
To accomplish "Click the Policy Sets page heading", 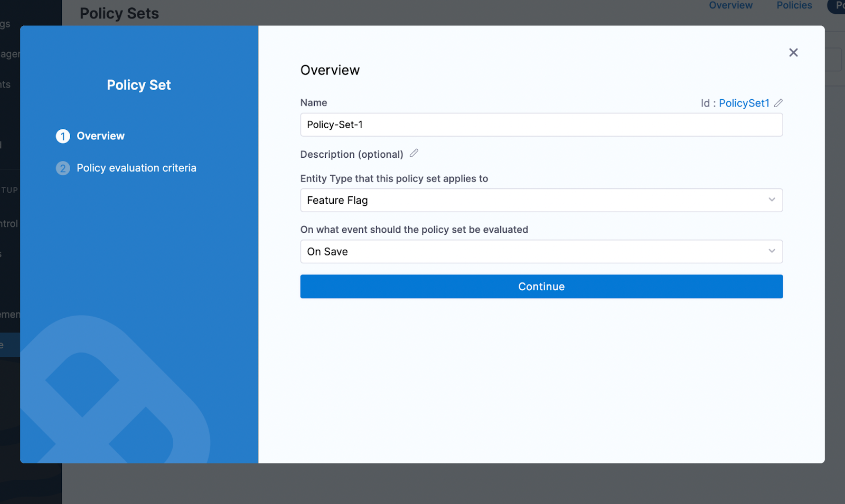I will pos(119,14).
